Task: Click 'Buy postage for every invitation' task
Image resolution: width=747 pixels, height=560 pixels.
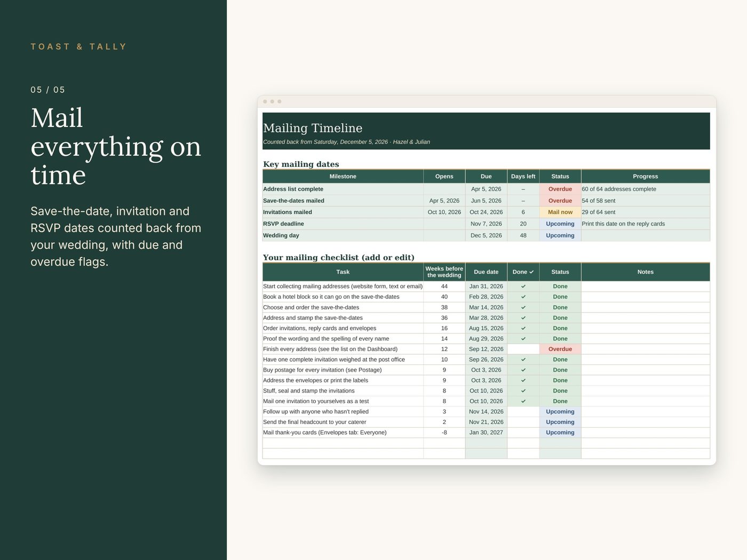Action: [x=343, y=370]
